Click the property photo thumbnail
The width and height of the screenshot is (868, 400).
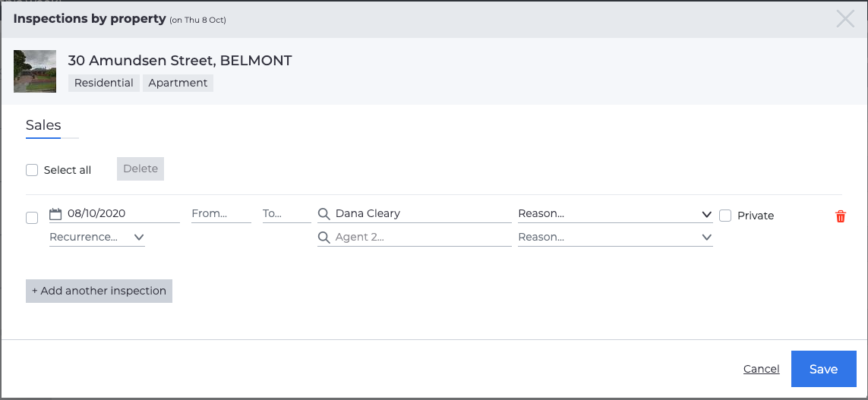pos(35,71)
